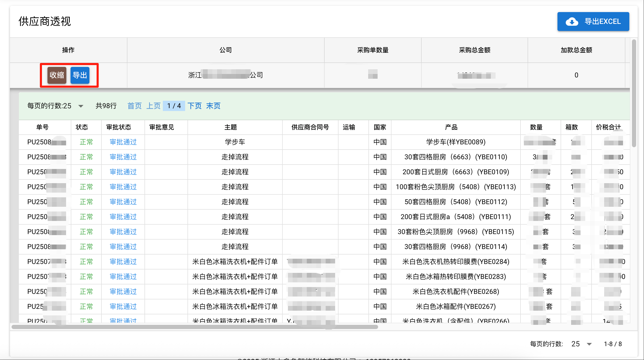Open the 每页的行数:25 dropdown arrow
This screenshot has height=360, width=644.
point(81,106)
